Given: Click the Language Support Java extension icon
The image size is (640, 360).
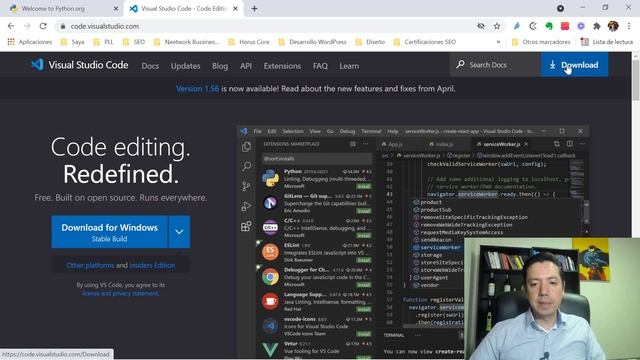Looking at the screenshot, I should (270, 301).
